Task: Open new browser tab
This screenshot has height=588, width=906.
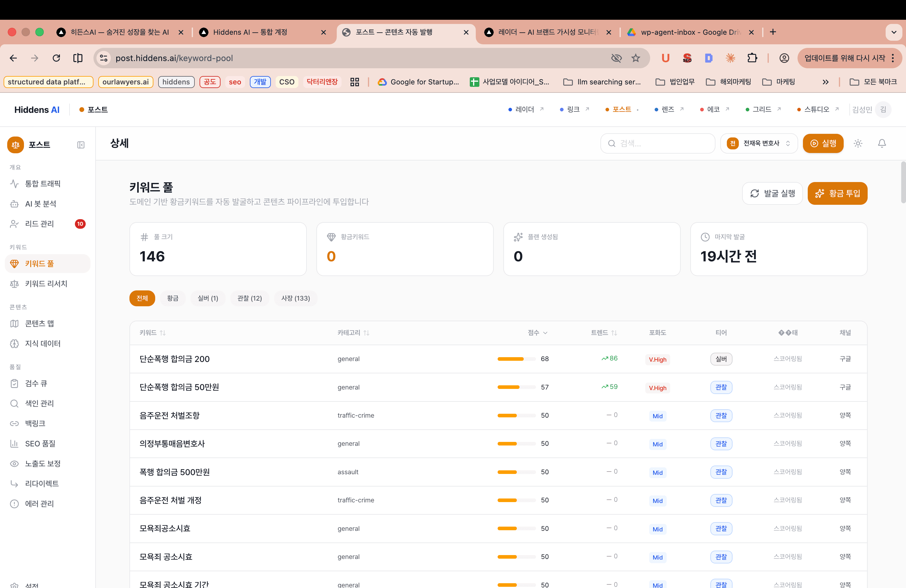Action: point(773,32)
